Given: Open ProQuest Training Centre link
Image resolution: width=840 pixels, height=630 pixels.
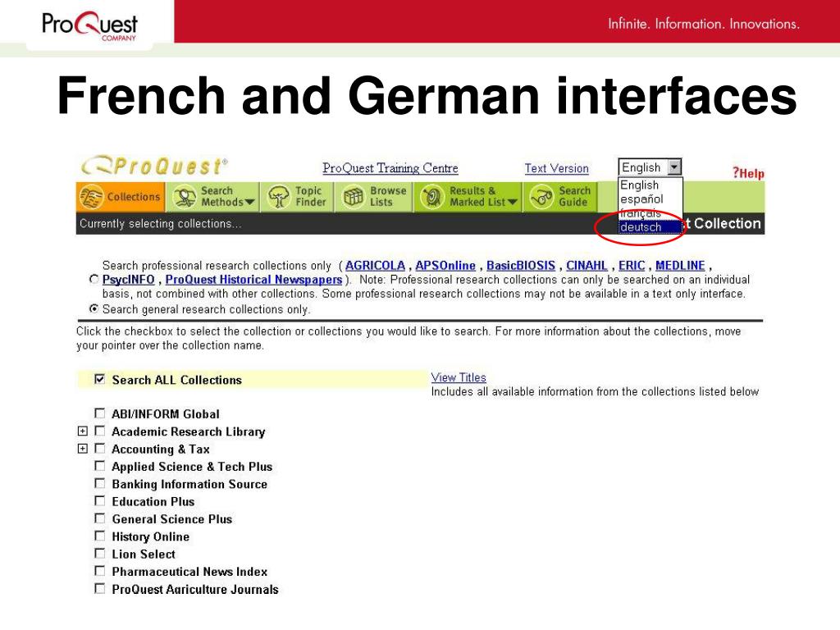Looking at the screenshot, I should (x=390, y=168).
